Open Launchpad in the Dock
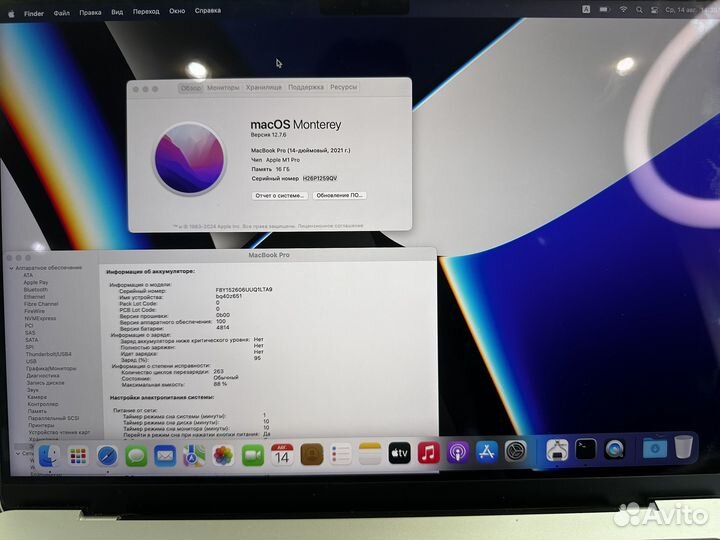The image size is (720, 540). (x=78, y=456)
